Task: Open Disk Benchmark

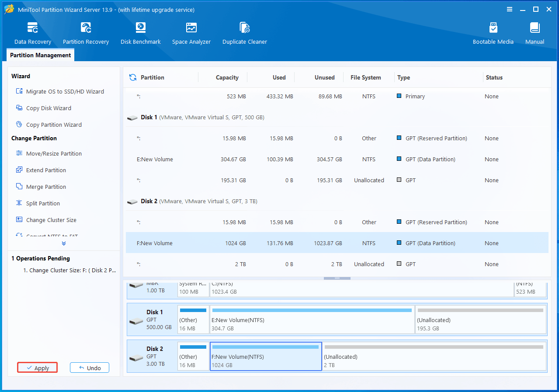Action: point(141,34)
